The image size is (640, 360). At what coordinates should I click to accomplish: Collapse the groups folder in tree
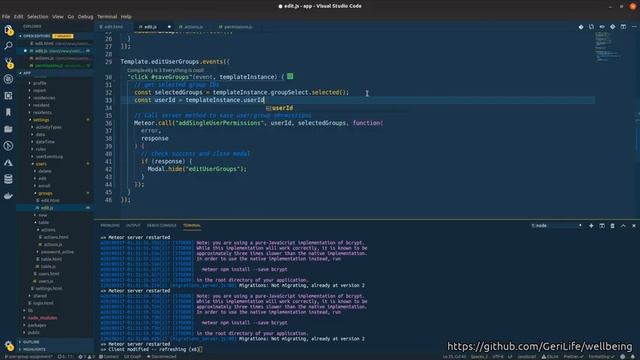click(x=44, y=193)
